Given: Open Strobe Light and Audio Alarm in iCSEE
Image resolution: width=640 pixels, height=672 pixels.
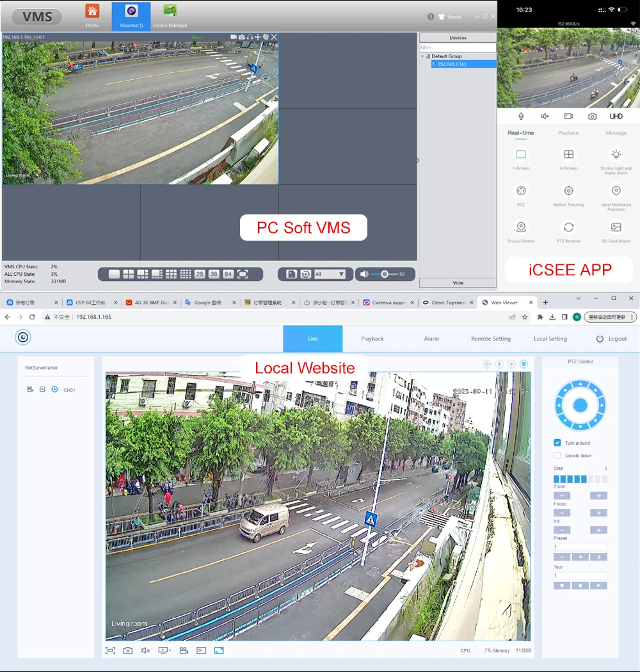Looking at the screenshot, I should click(616, 161).
